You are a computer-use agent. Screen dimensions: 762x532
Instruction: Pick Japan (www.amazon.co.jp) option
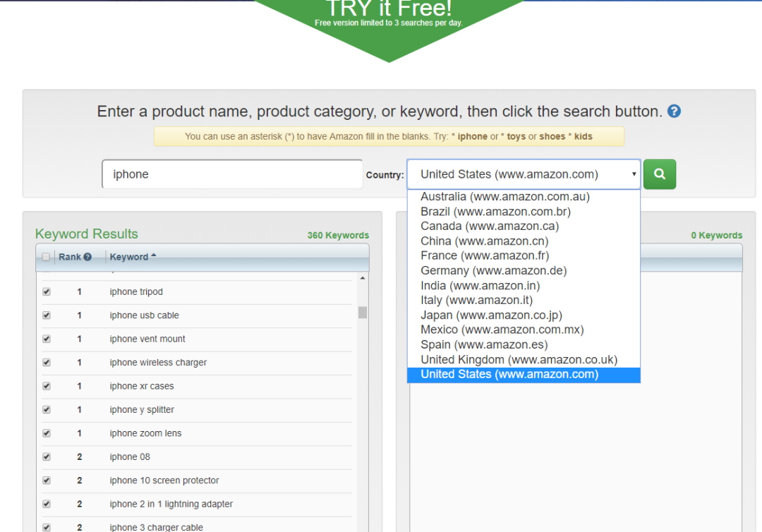pos(491,315)
